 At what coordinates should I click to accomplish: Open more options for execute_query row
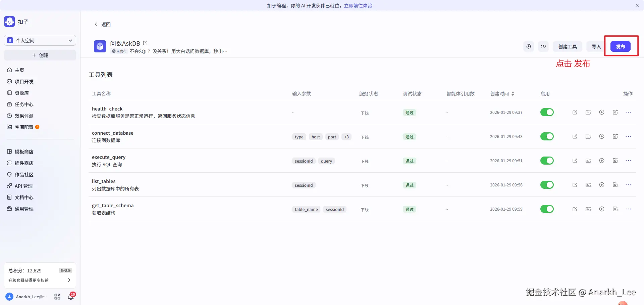[x=629, y=161]
